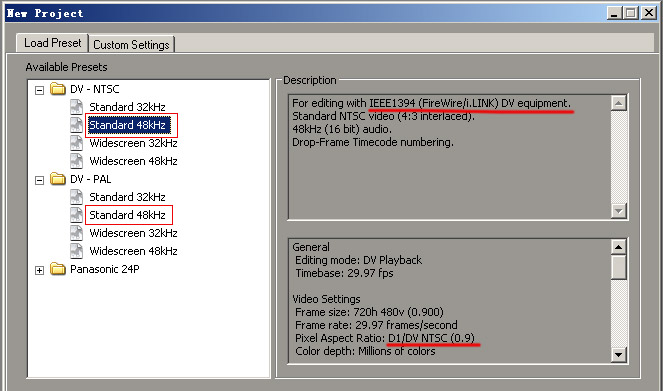Click the 'Drop-Frame Timecode numbering.' text
Screen dimensions: 663x391
(x=373, y=142)
